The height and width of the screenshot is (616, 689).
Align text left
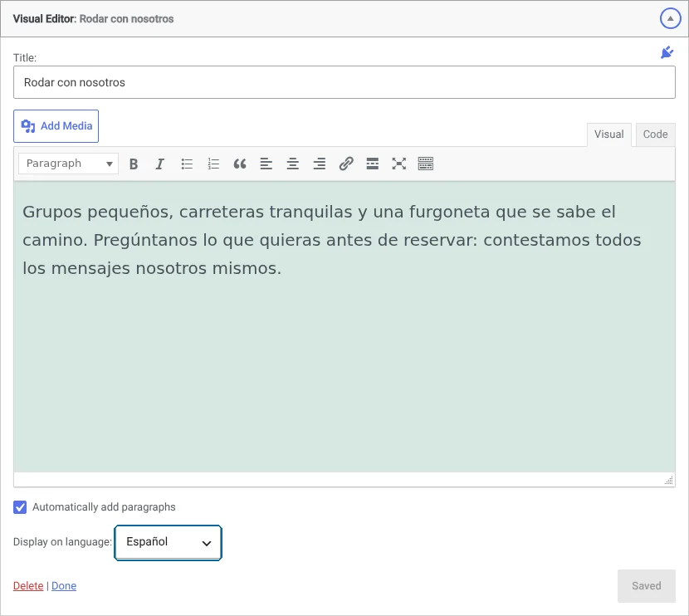click(x=266, y=164)
